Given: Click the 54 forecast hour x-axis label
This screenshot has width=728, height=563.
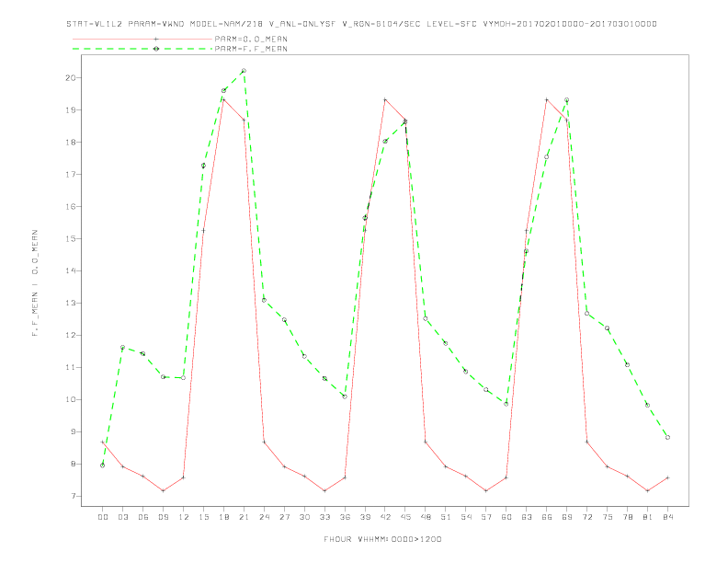Looking at the screenshot, I should pos(466,517).
